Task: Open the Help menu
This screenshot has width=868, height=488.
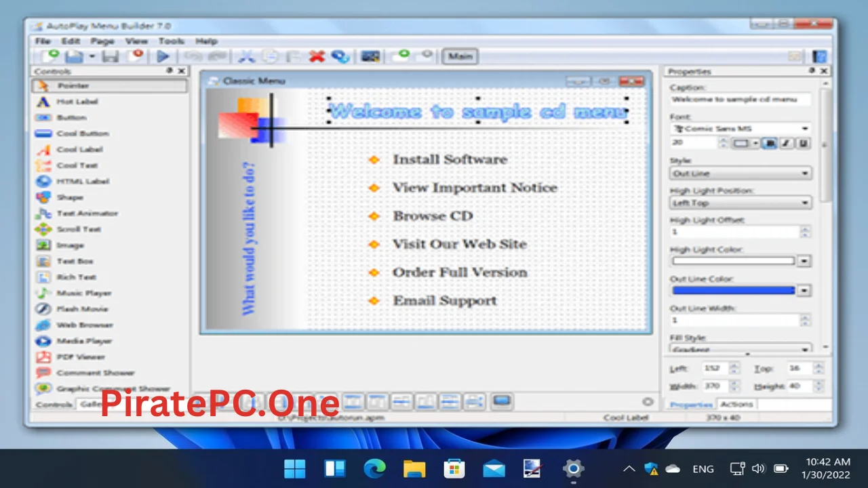Action: coord(206,41)
